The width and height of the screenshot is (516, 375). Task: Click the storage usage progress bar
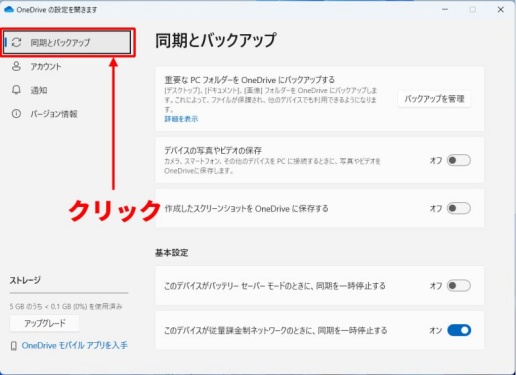[x=69, y=293]
